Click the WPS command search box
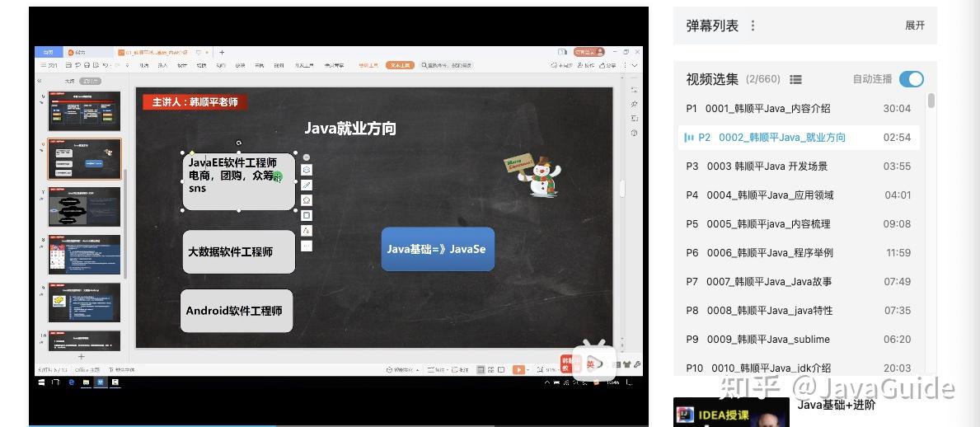 pos(446,65)
